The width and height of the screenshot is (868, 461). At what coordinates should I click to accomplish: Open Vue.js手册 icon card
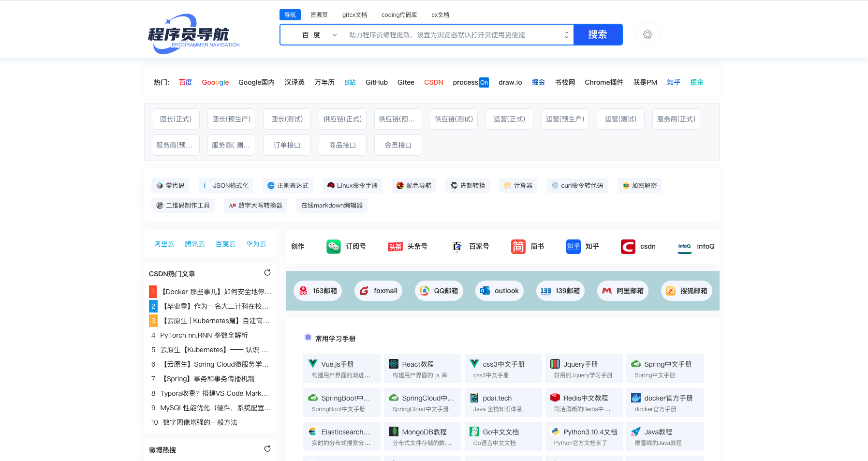pyautogui.click(x=342, y=369)
